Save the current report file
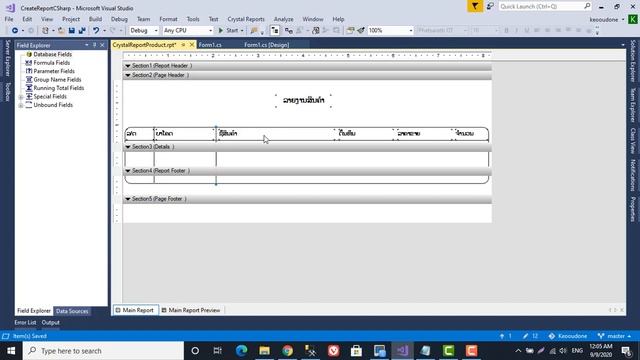Viewport: 640px width, 360px height. 72,31
